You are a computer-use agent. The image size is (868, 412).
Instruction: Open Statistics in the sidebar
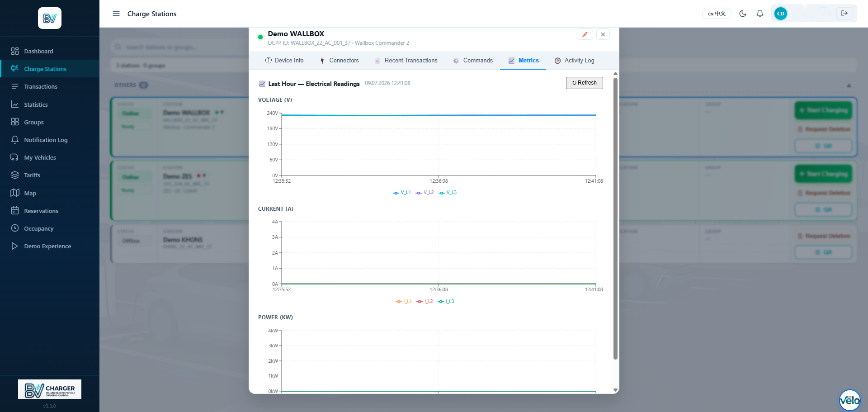[x=50, y=104]
